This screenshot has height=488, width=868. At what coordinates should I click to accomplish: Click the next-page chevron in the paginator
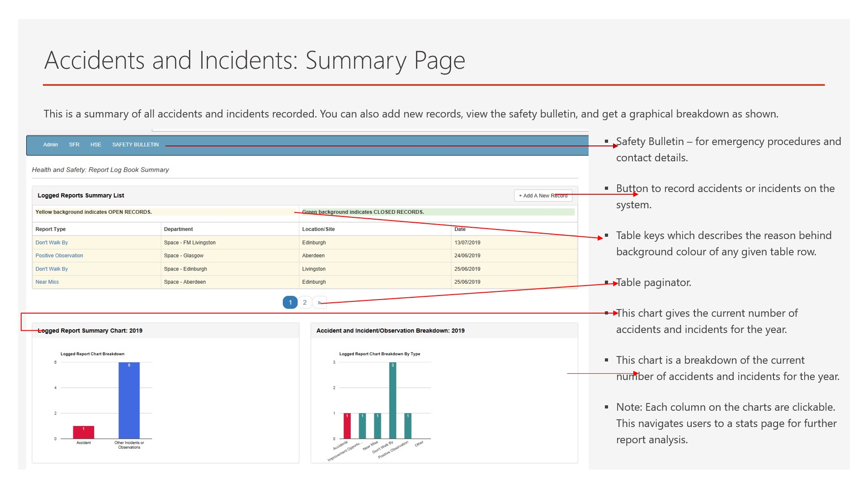pos(320,302)
